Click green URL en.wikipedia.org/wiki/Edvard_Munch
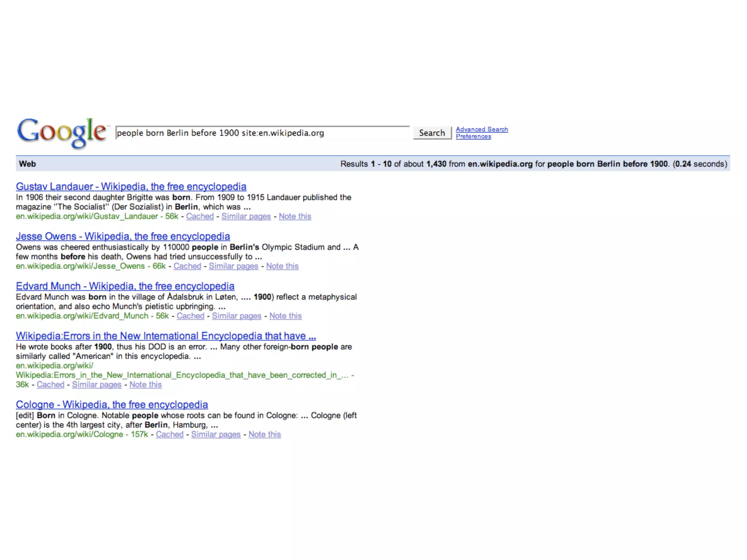Image resolution: width=747 pixels, height=560 pixels. click(82, 316)
